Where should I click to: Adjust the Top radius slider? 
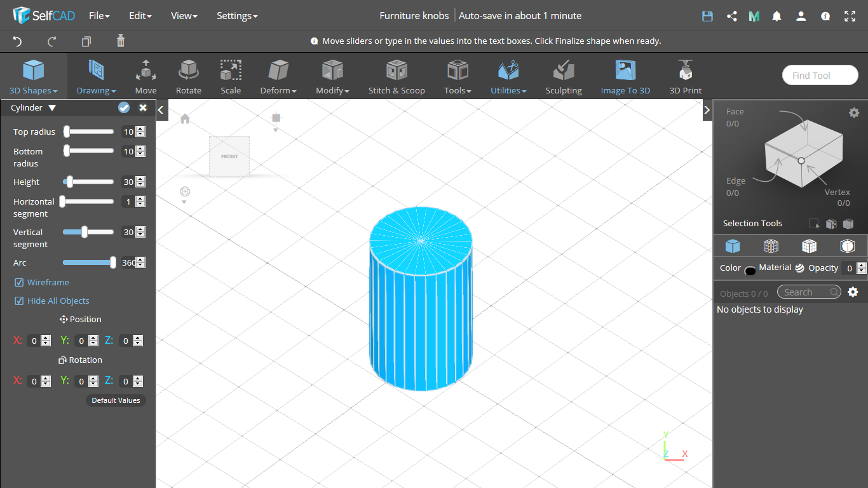tap(88, 132)
